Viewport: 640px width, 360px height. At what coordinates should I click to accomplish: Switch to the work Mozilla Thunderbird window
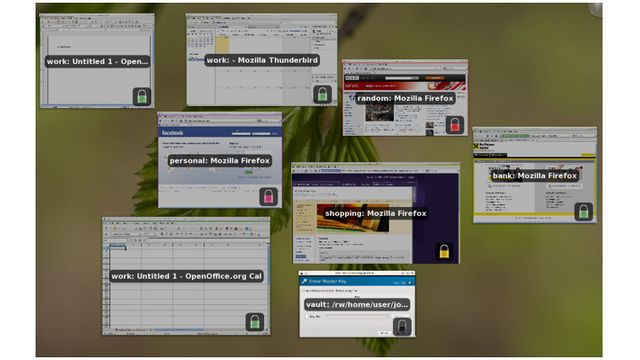pyautogui.click(x=262, y=60)
